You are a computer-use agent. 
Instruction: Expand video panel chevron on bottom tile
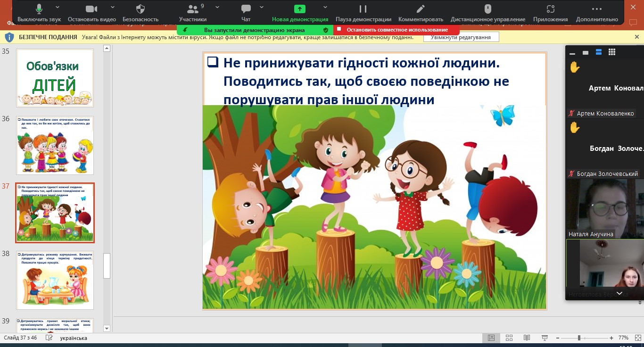(619, 293)
